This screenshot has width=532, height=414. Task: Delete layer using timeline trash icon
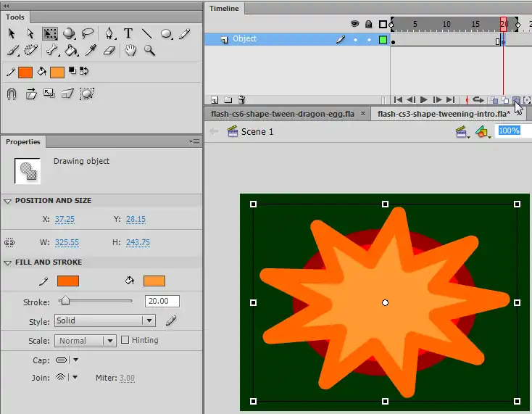[241, 100]
